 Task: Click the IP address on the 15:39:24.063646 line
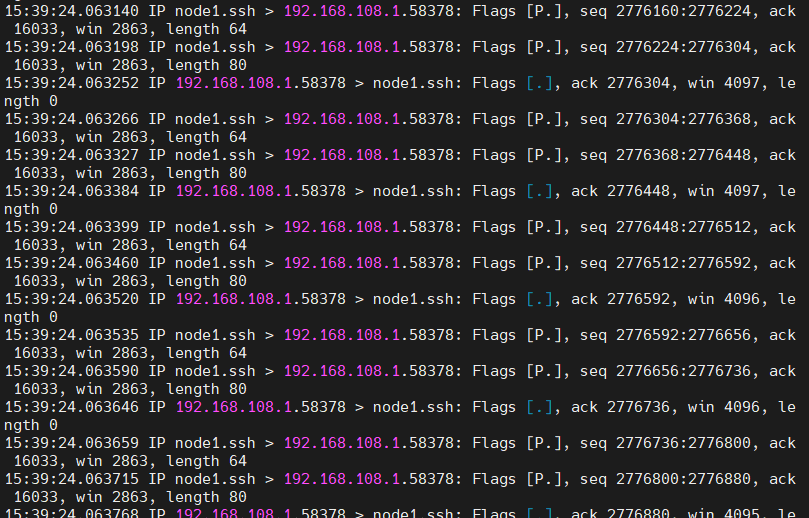[234, 407]
